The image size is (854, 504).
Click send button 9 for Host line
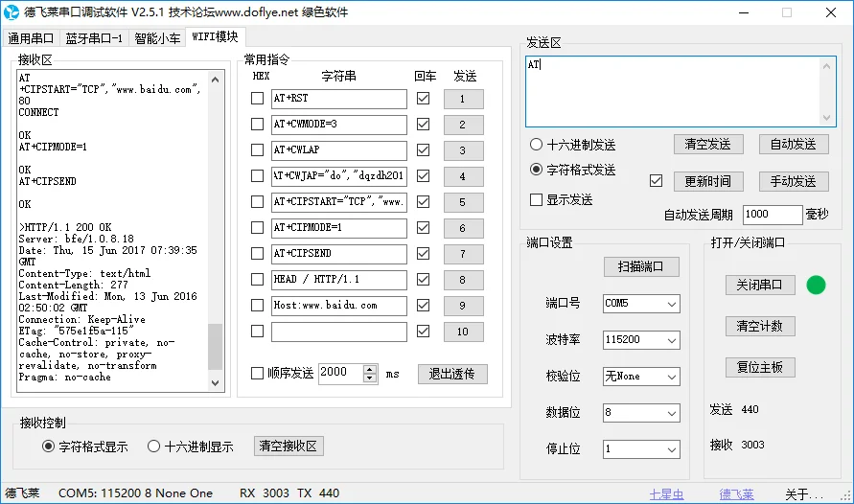pos(463,306)
